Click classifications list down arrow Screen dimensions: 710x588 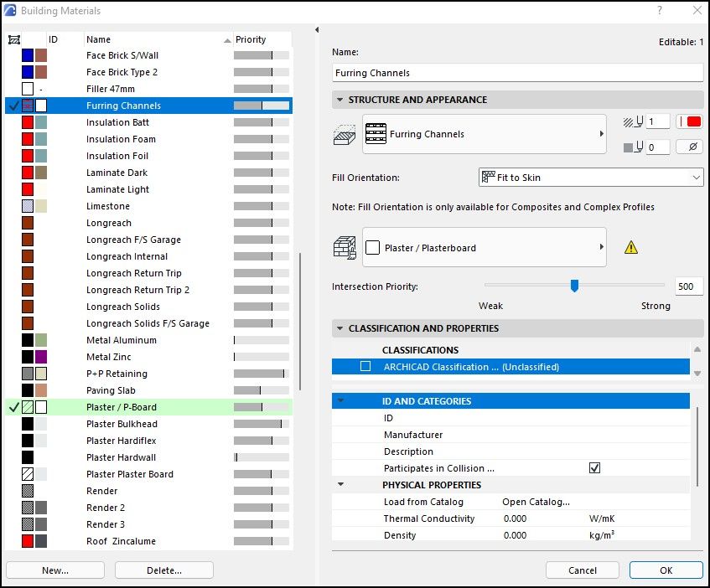(x=697, y=374)
